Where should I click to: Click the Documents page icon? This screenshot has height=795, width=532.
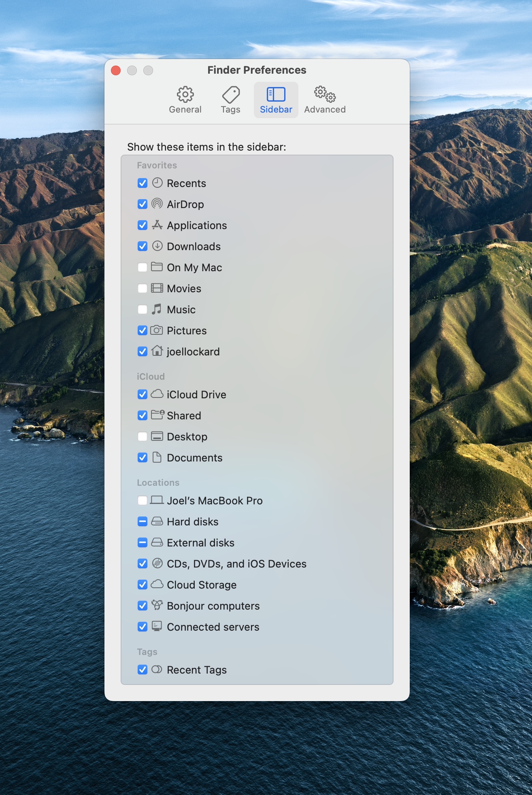tap(157, 457)
